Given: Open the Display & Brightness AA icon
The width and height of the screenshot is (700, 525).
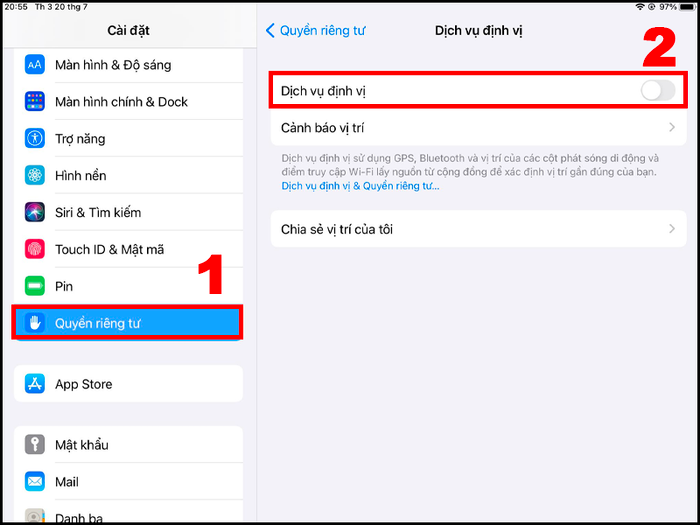Looking at the screenshot, I should click(35, 65).
